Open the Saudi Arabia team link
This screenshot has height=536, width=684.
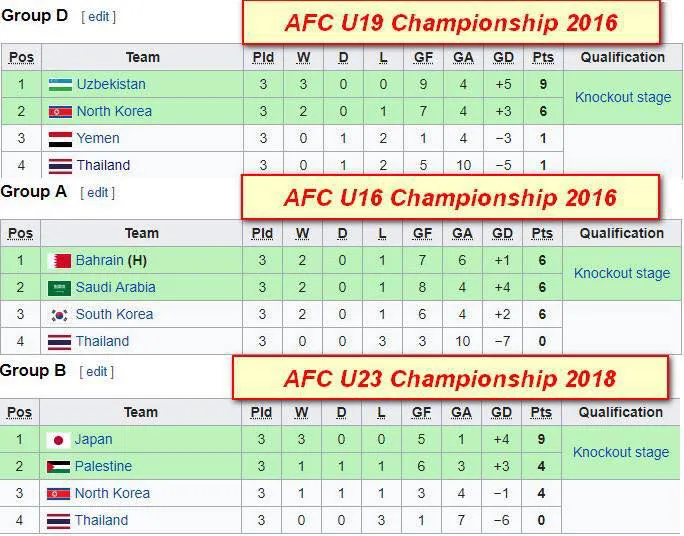click(116, 288)
